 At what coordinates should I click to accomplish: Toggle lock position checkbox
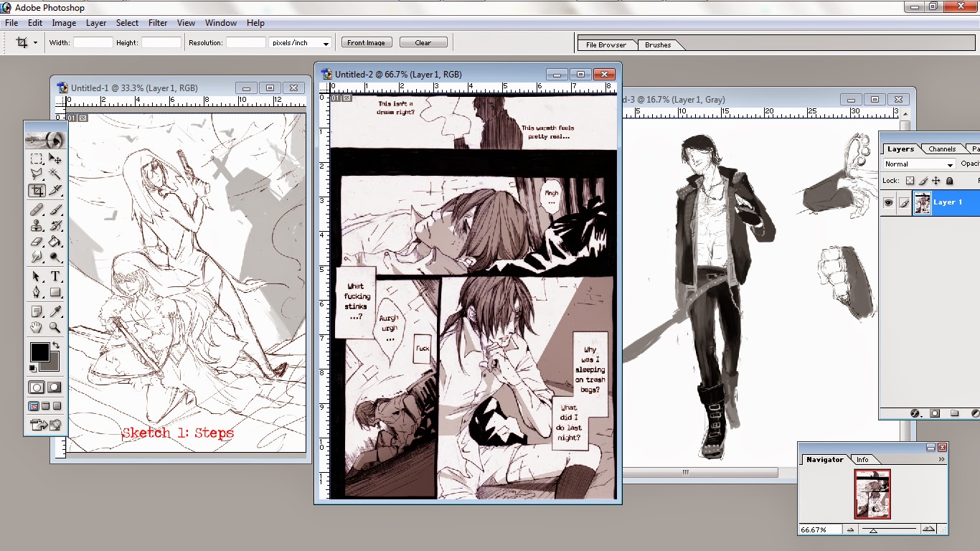936,181
